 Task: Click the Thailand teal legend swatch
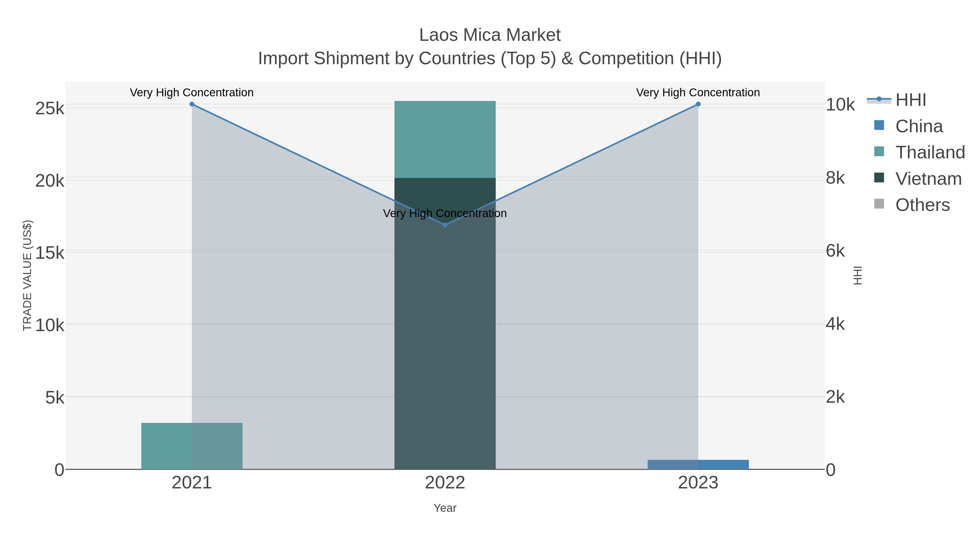coord(879,151)
